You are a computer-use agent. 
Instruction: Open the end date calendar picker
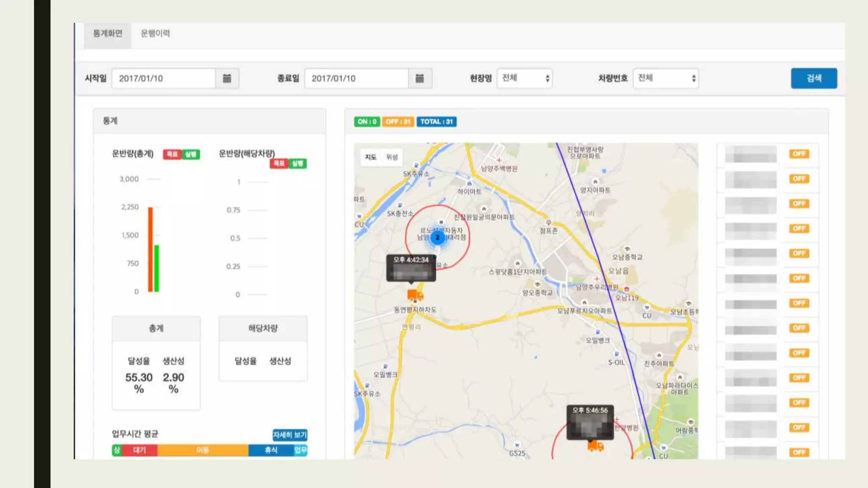pyautogui.click(x=420, y=78)
